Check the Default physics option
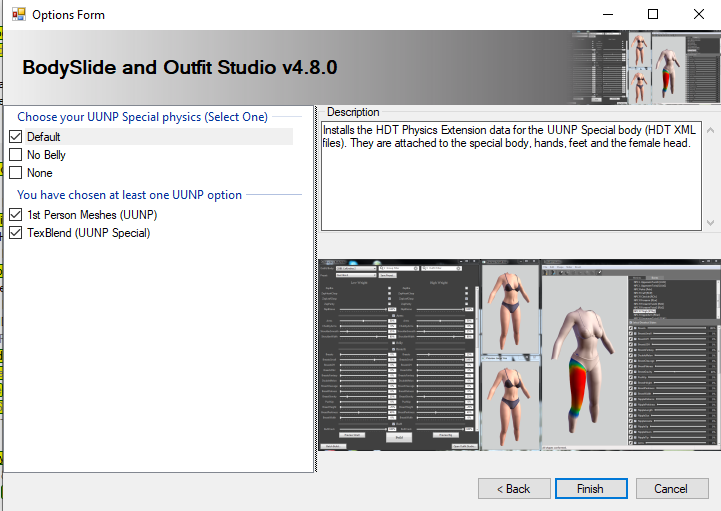 16,137
